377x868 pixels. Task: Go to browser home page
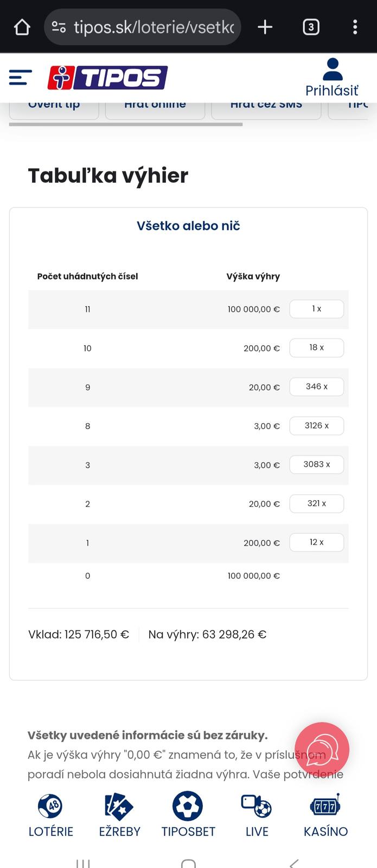(22, 27)
